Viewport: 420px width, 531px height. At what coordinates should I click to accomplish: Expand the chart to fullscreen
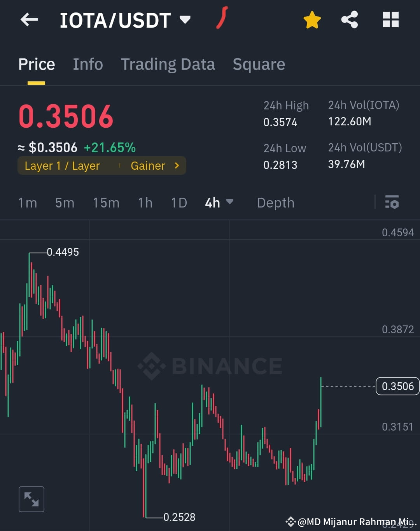(31, 499)
